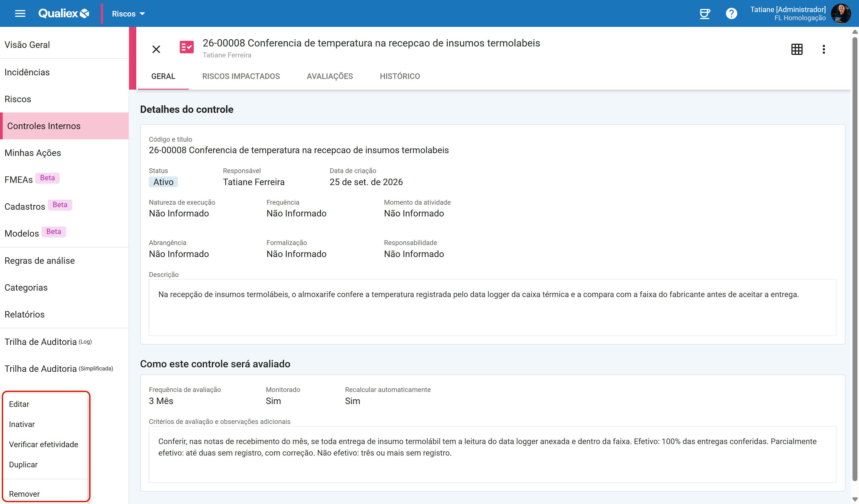
Task: Open the three-dot more options menu
Action: [x=823, y=50]
